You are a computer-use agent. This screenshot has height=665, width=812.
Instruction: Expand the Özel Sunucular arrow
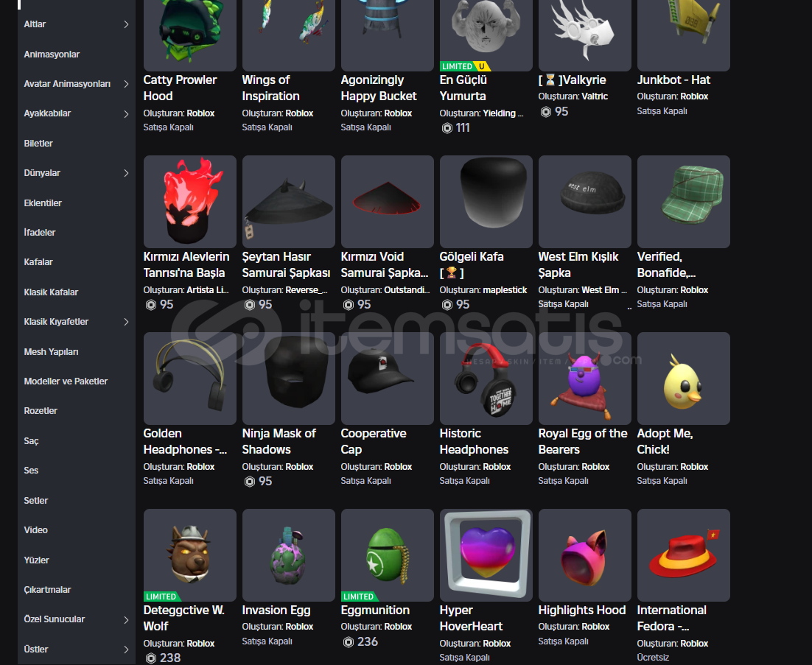pyautogui.click(x=126, y=619)
